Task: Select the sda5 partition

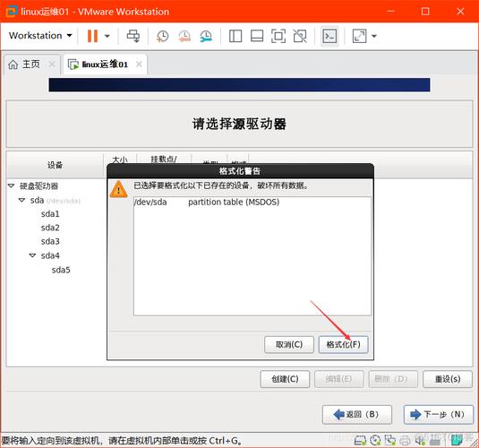Action: coord(61,270)
